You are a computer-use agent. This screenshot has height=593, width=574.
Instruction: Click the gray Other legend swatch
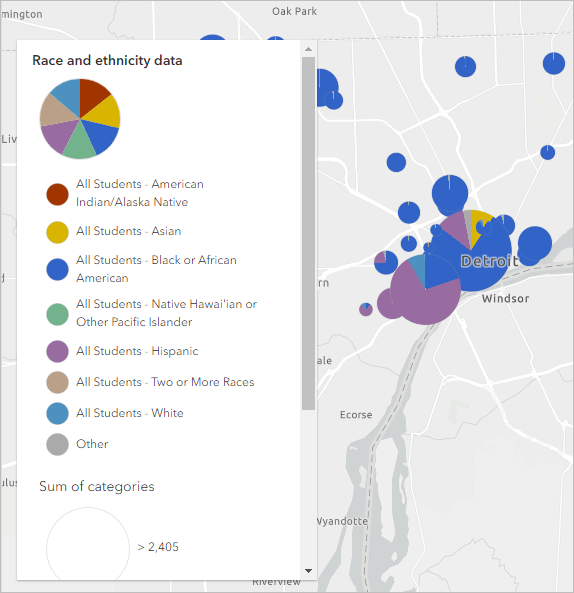point(57,444)
